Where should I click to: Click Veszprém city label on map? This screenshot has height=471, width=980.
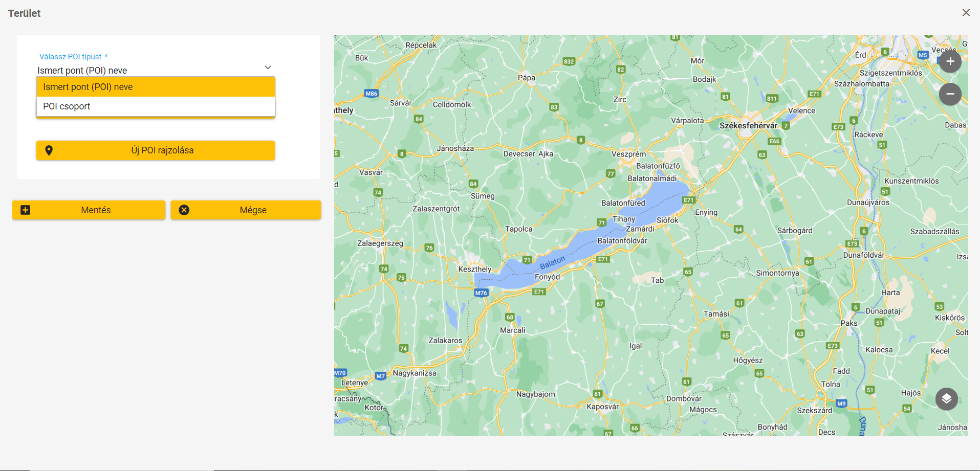click(628, 154)
